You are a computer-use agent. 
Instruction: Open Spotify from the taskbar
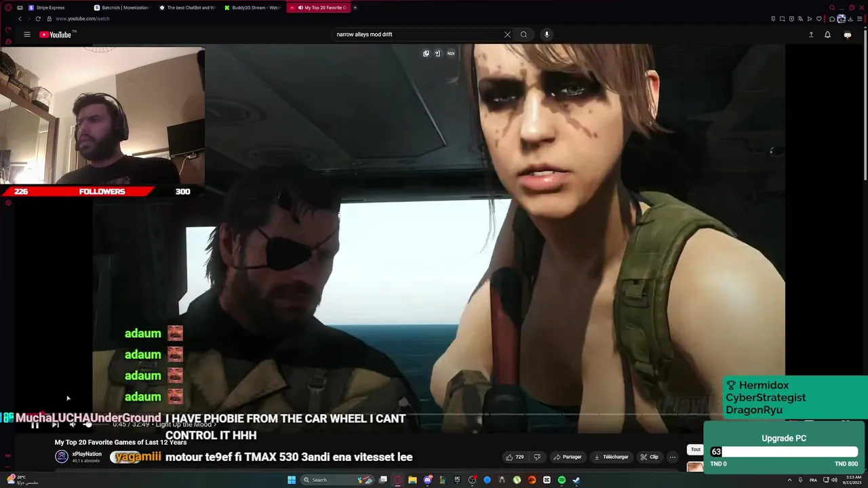tap(561, 480)
